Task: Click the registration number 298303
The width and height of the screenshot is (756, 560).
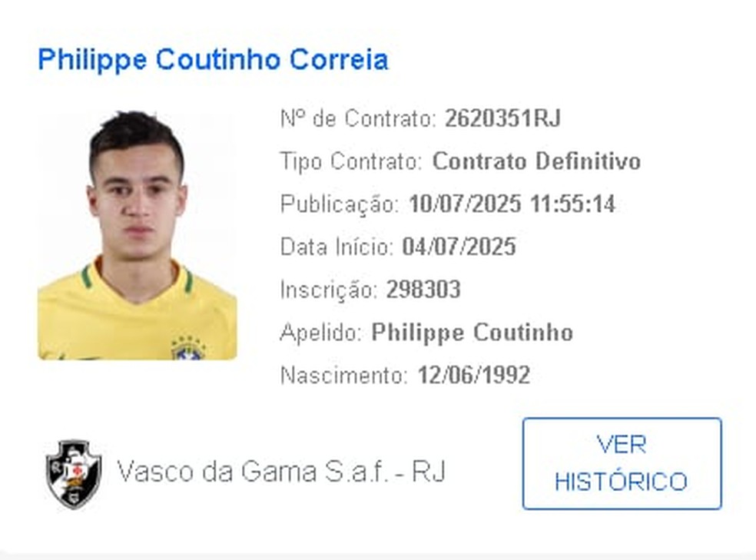Action: (x=423, y=290)
